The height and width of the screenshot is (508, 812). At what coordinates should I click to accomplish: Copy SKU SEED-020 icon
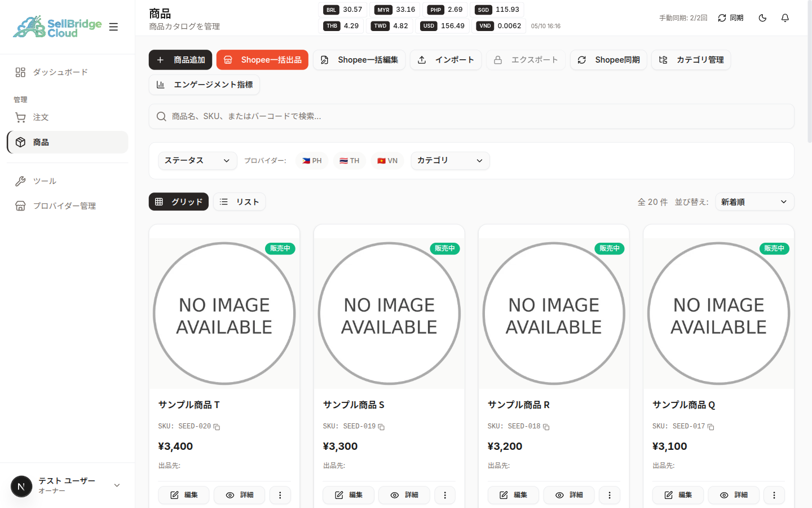(x=217, y=427)
